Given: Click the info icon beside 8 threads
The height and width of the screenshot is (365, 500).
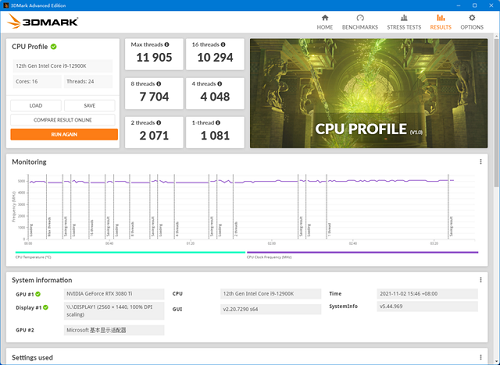Looking at the screenshot, I should tap(159, 84).
